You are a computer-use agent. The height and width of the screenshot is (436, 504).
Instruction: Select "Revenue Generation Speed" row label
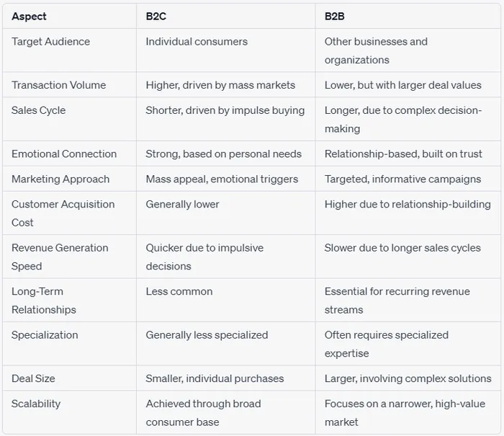pyautogui.click(x=60, y=257)
